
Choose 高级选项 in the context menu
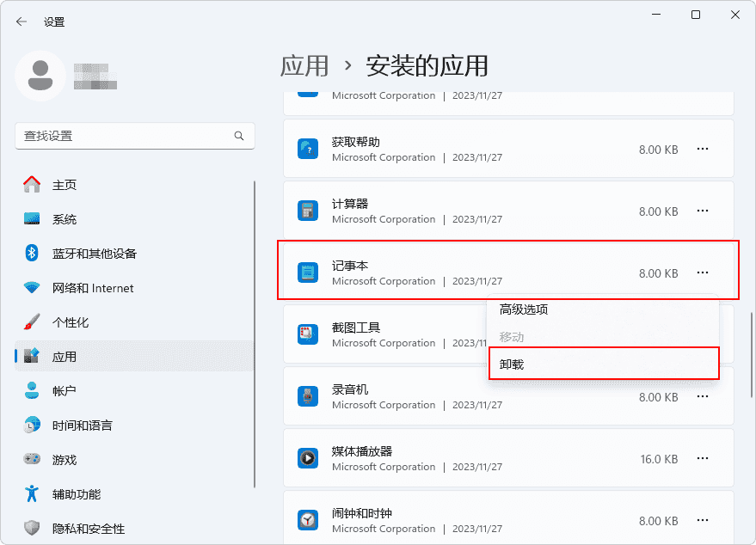(602, 309)
